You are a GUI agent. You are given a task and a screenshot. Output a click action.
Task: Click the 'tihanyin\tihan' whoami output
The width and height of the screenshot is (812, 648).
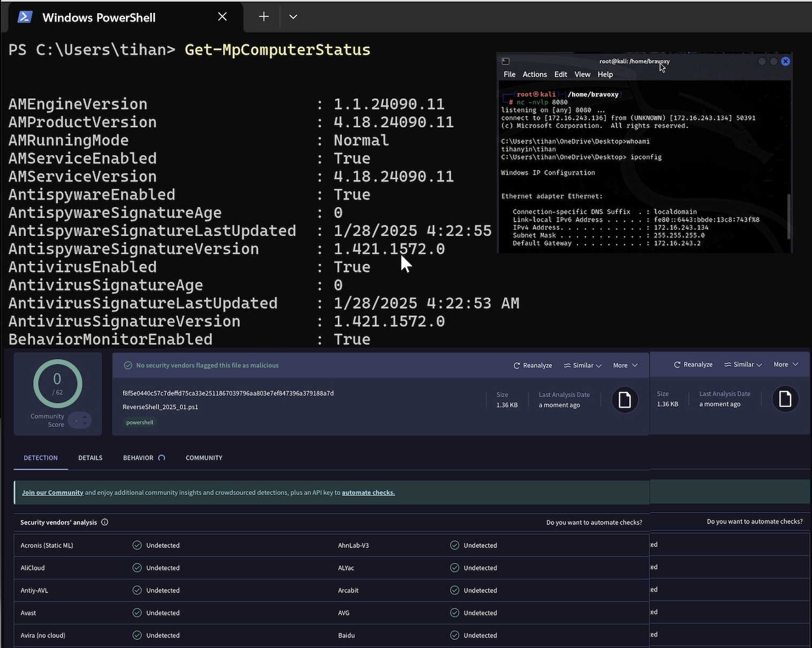coord(528,149)
